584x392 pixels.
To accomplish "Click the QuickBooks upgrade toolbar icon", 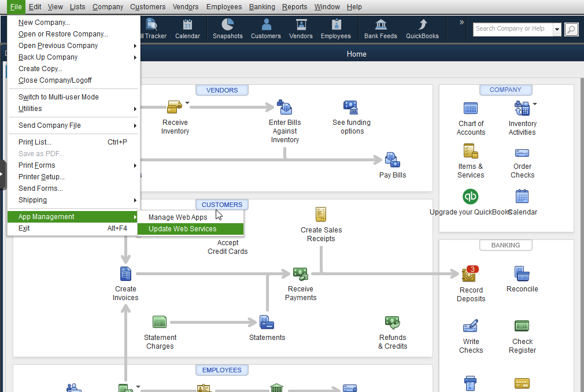I will click(422, 29).
